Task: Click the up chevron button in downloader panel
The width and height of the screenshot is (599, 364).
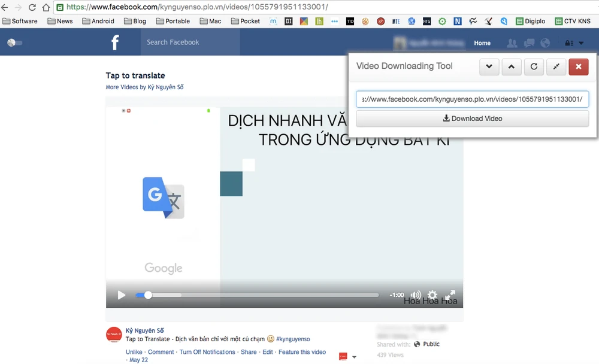Action: pyautogui.click(x=511, y=66)
